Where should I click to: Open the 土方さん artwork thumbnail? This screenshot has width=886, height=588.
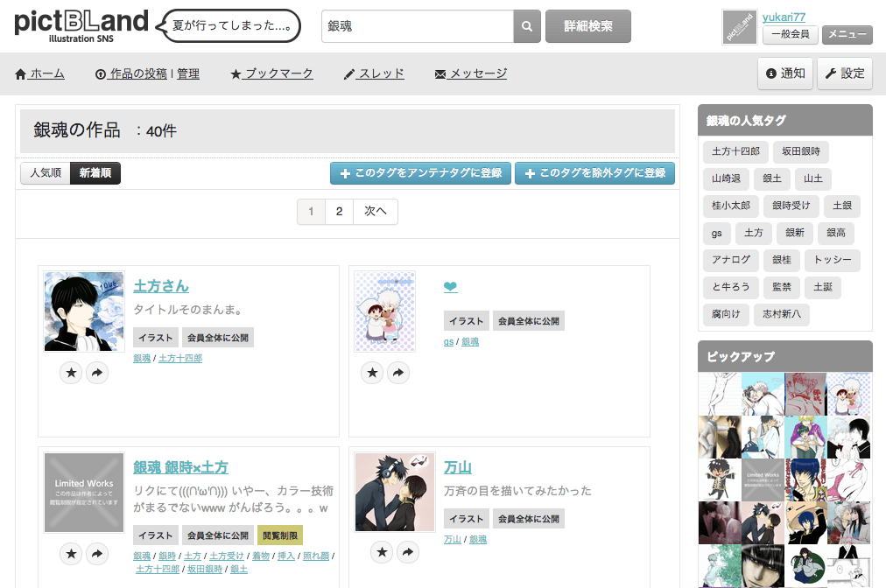(84, 311)
